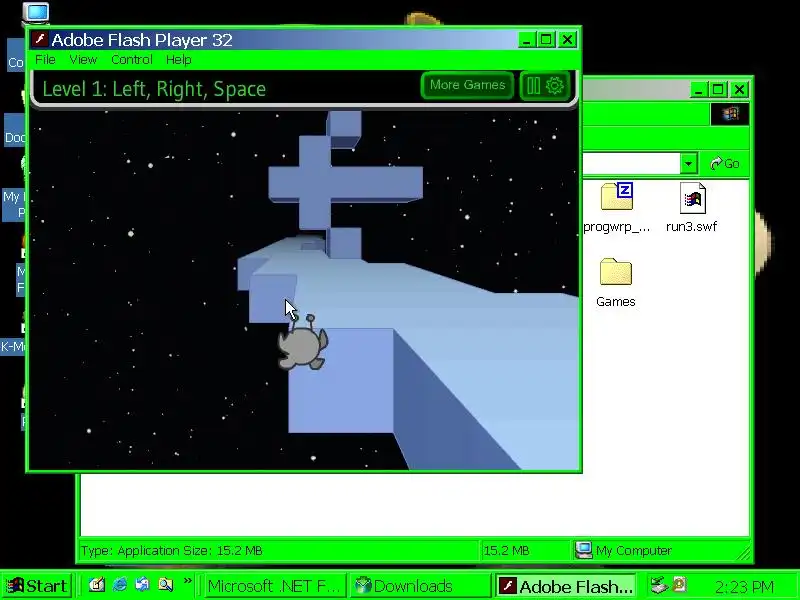The image size is (800, 600).
Task: Open the Start menu
Action: pyautogui.click(x=37, y=586)
